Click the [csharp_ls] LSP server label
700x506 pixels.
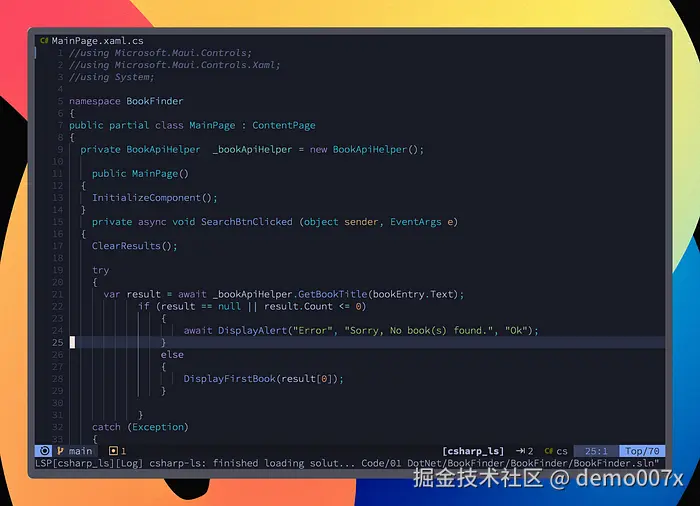point(473,451)
